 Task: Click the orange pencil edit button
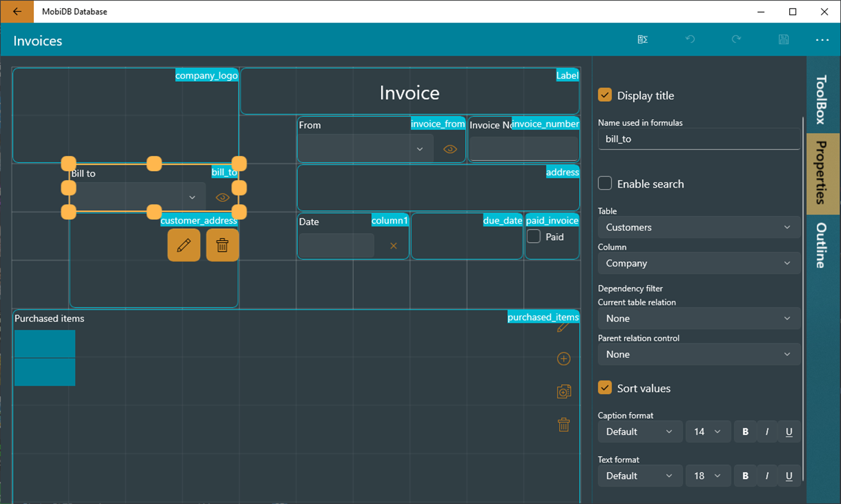[184, 245]
